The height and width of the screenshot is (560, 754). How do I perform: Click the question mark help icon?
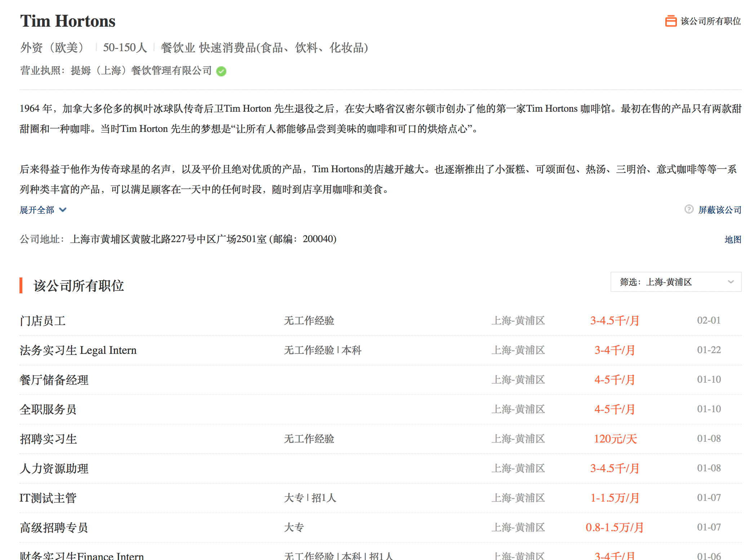pyautogui.click(x=689, y=209)
